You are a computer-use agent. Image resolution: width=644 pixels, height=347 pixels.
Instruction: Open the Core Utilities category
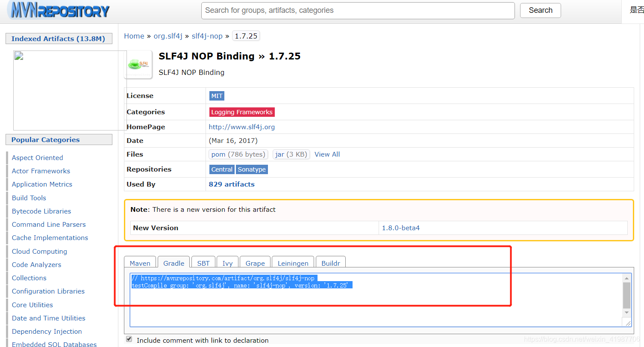[32, 305]
